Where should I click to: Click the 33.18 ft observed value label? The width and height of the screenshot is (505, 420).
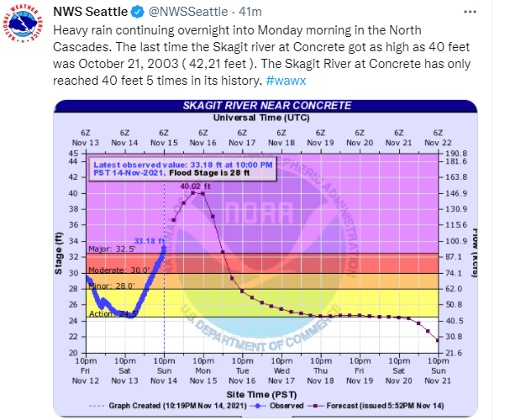[148, 241]
